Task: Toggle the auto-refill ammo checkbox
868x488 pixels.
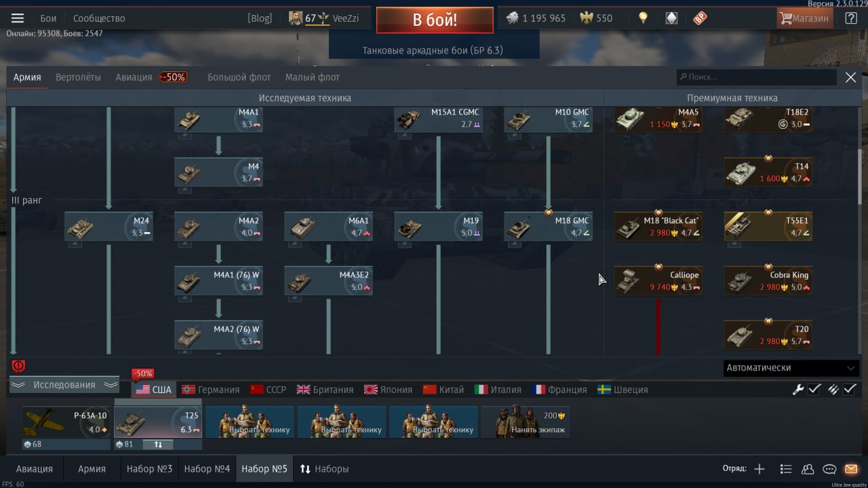Action: pyautogui.click(x=842, y=390)
